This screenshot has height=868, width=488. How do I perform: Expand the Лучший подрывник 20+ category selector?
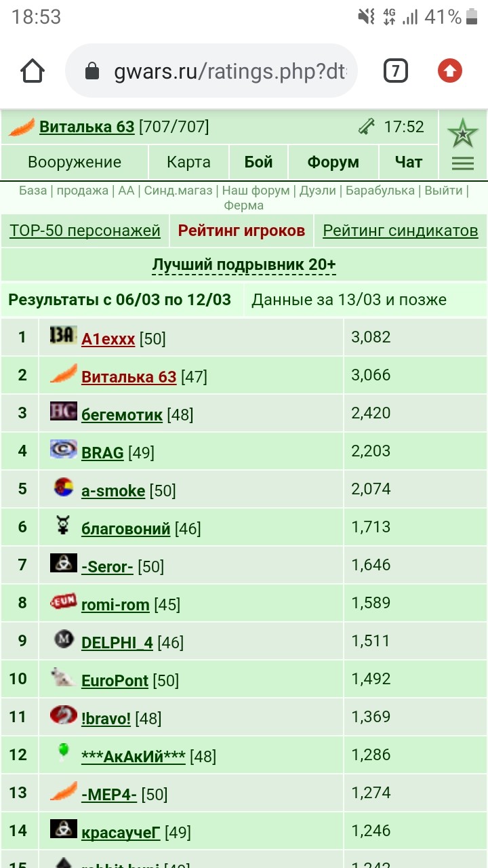point(244,264)
